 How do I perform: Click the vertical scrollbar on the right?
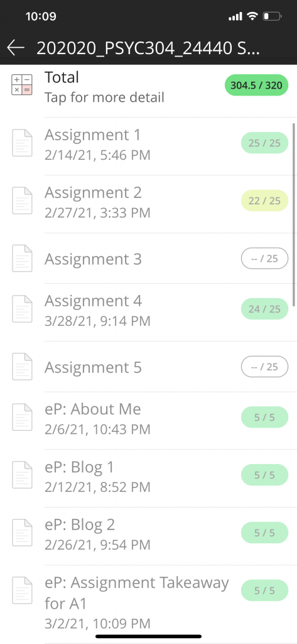click(294, 214)
